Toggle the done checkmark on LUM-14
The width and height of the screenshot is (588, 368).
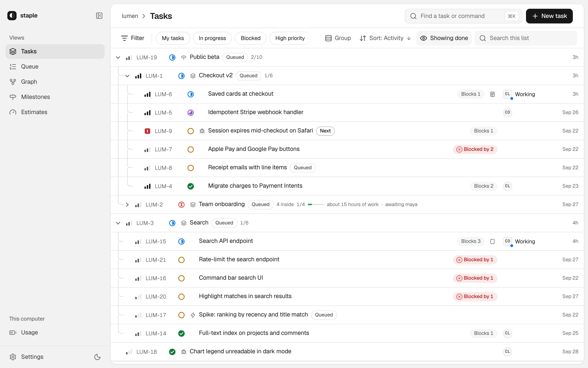[x=181, y=333]
